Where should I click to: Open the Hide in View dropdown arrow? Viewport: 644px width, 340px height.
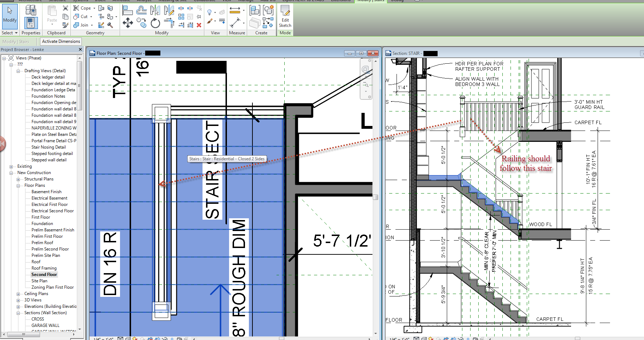pos(215,13)
